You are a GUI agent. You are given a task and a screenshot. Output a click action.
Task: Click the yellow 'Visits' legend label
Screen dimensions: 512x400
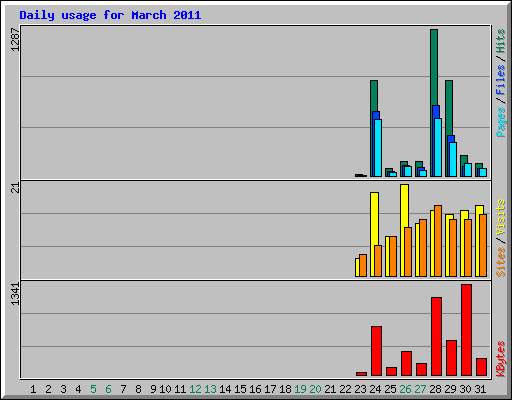[500, 217]
